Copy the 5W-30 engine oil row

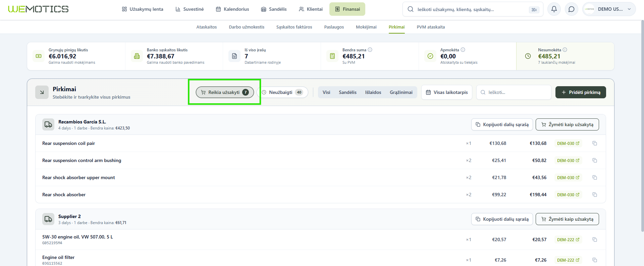(x=595, y=240)
